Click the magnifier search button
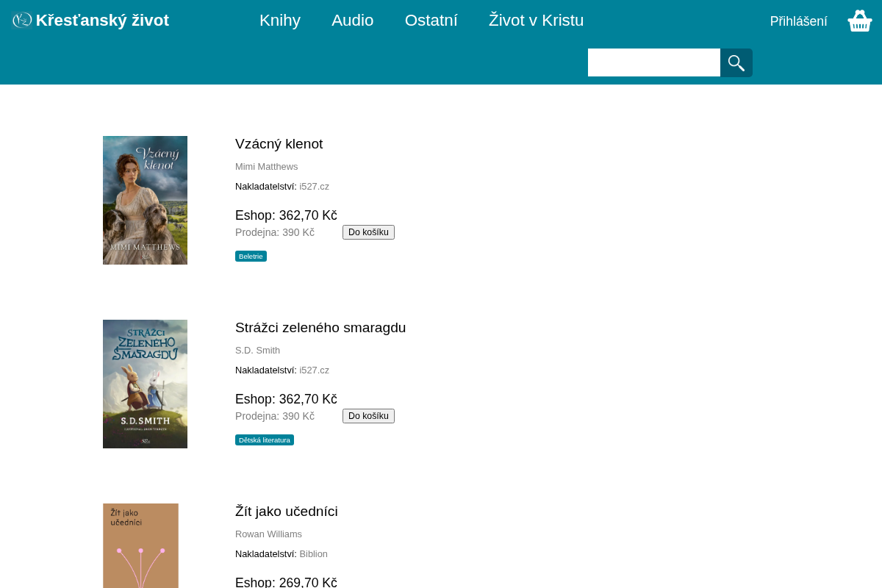 (x=736, y=62)
